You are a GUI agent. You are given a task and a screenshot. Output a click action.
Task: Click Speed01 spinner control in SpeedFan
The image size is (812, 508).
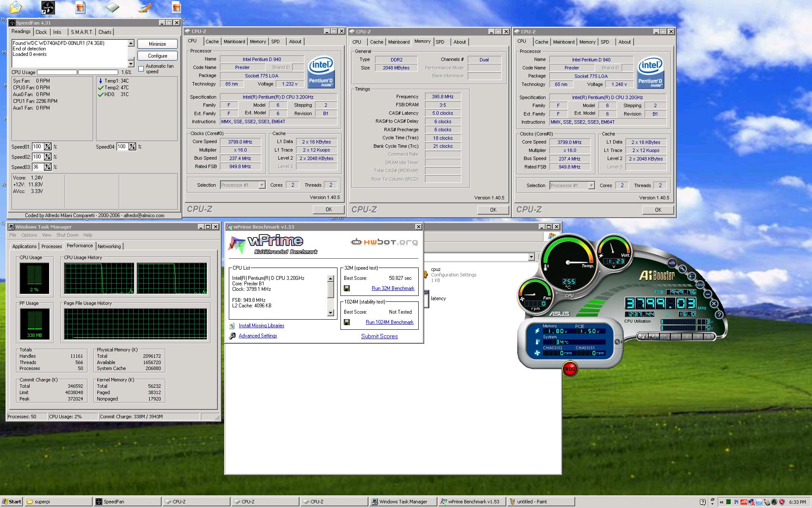pos(48,147)
